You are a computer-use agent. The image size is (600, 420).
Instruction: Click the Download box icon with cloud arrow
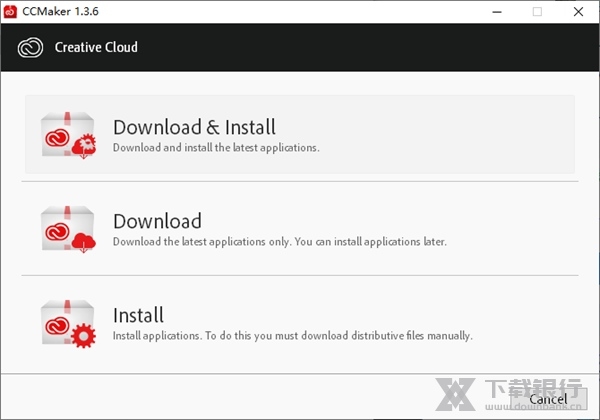pos(68,229)
